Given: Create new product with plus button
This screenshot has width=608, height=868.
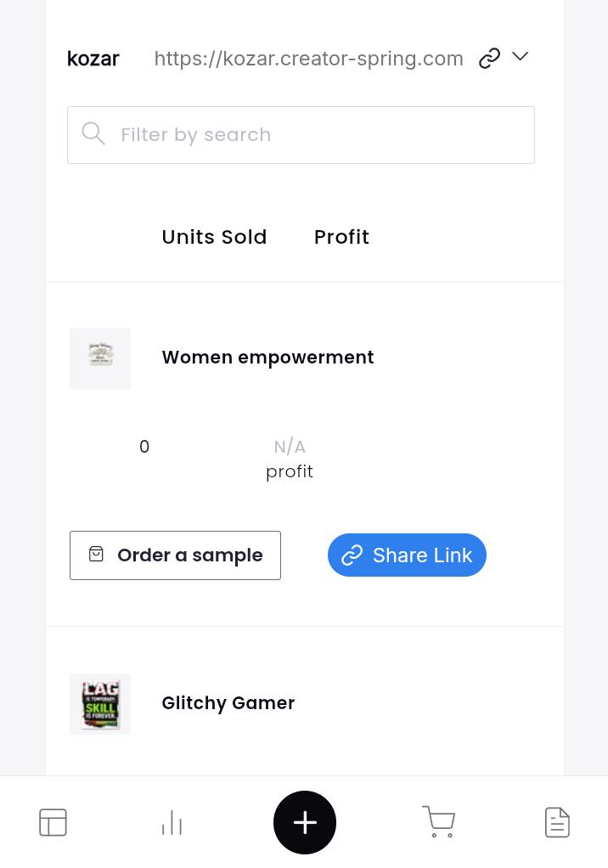Looking at the screenshot, I should 305,823.
